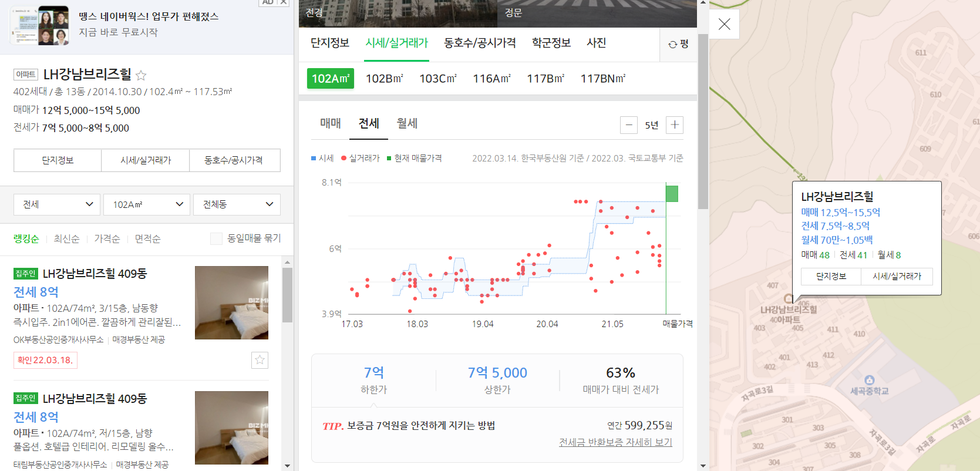The width and height of the screenshot is (980, 471).
Task: Click the detail panel scrollbar thumb
Action: coord(703,120)
